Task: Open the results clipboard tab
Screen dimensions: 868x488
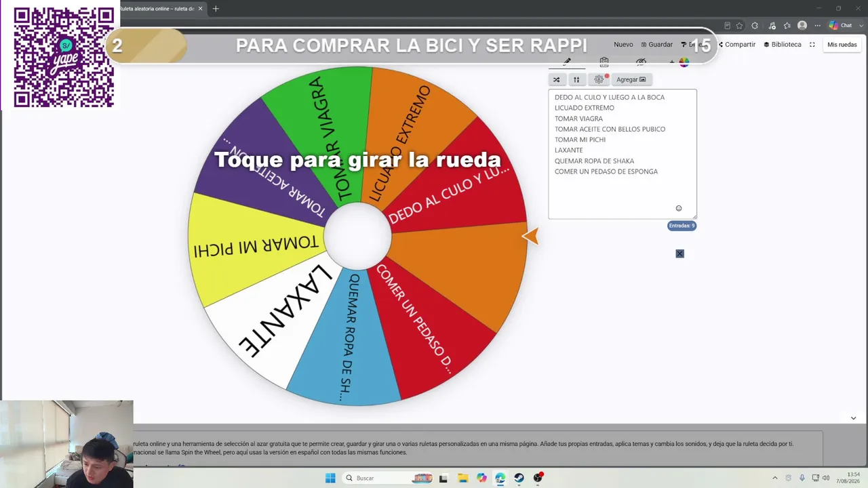Action: click(604, 62)
